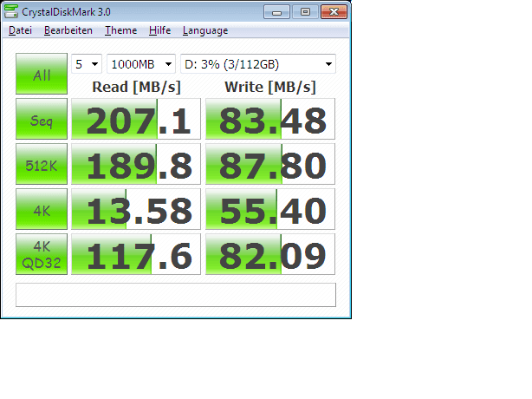Select the Seq write value 83.48
Screen dimensions: 532x399
pos(270,119)
